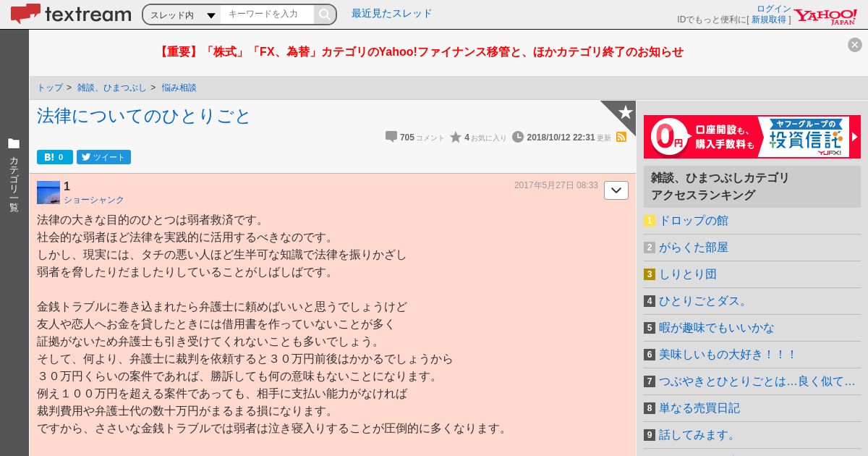Open ranking item 暇が趣味でもいいかな
Image resolution: width=868 pixels, height=456 pixels.
tap(717, 327)
